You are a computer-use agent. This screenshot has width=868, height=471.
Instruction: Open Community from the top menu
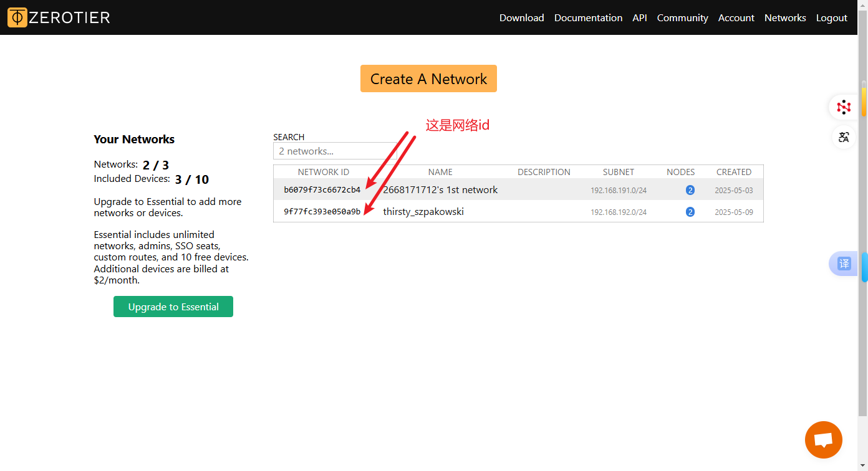click(x=682, y=18)
